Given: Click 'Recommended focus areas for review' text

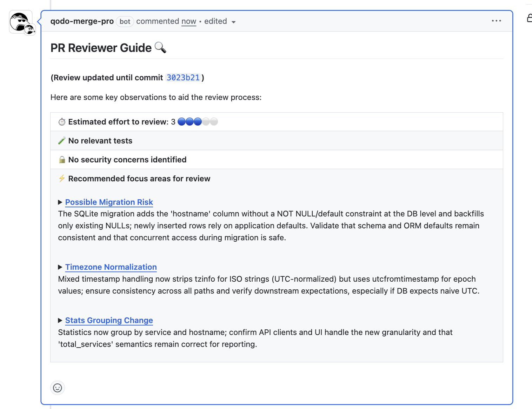Looking at the screenshot, I should (139, 179).
